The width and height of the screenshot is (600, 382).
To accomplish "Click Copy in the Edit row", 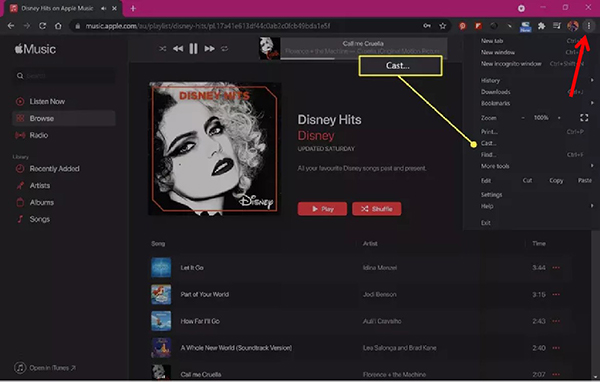I will point(556,180).
